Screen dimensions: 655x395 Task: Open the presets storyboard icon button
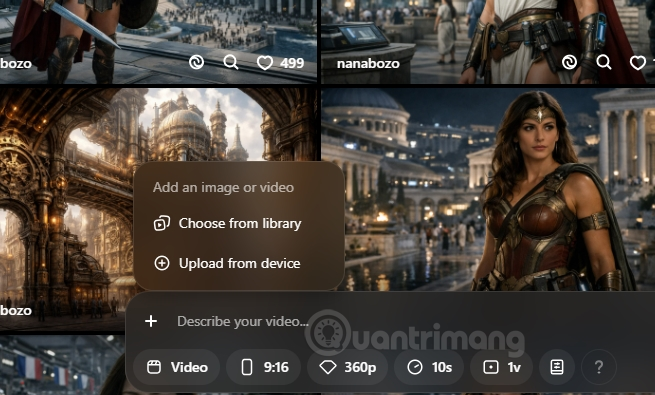click(x=557, y=367)
